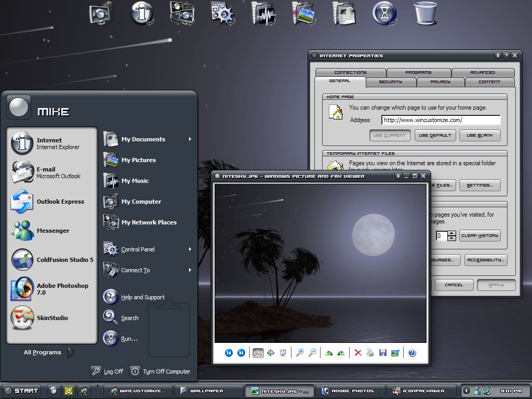Click the previous image arrow button
The height and width of the screenshot is (399, 532).
(229, 353)
